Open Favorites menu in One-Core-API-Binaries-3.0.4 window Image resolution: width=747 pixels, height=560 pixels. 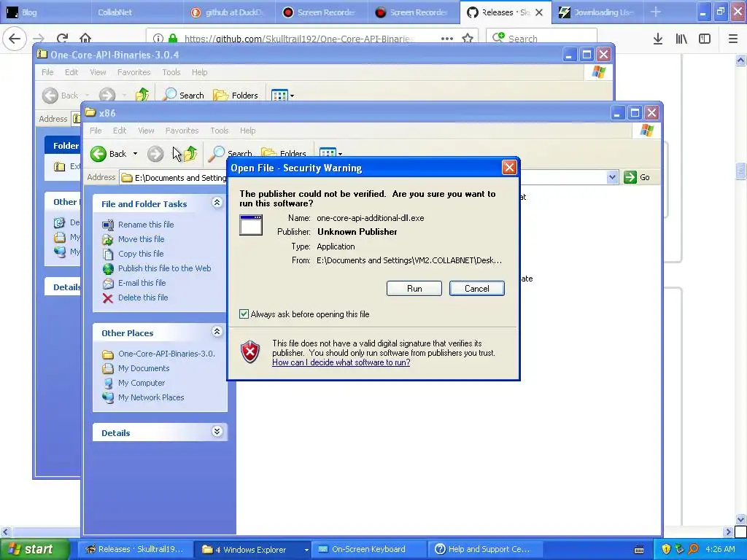coord(134,72)
